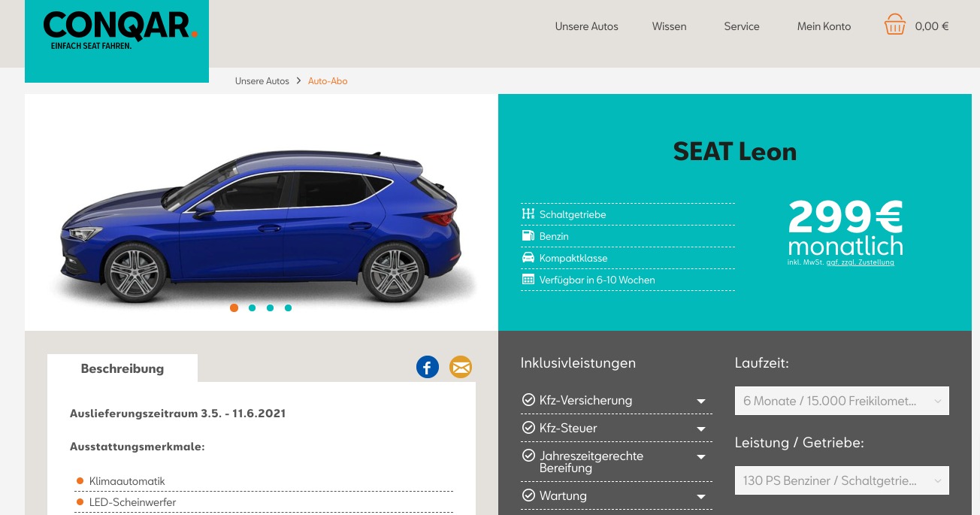The height and width of the screenshot is (515, 980).
Task: Show first carousel image via orange dot
Action: point(234,307)
